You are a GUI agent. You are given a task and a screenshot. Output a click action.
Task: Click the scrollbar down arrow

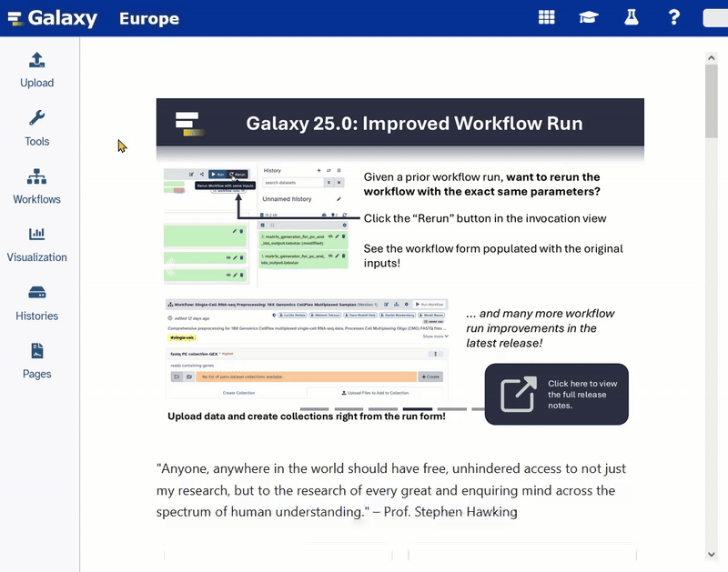tap(712, 554)
